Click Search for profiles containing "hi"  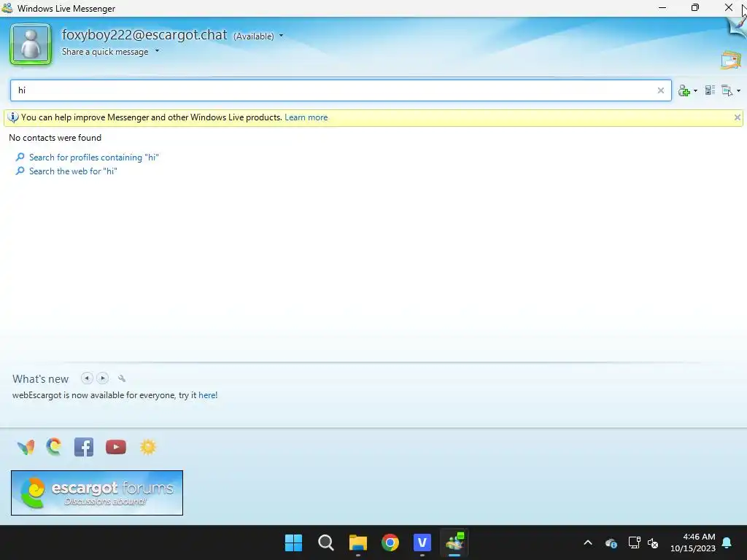pyautogui.click(x=94, y=157)
